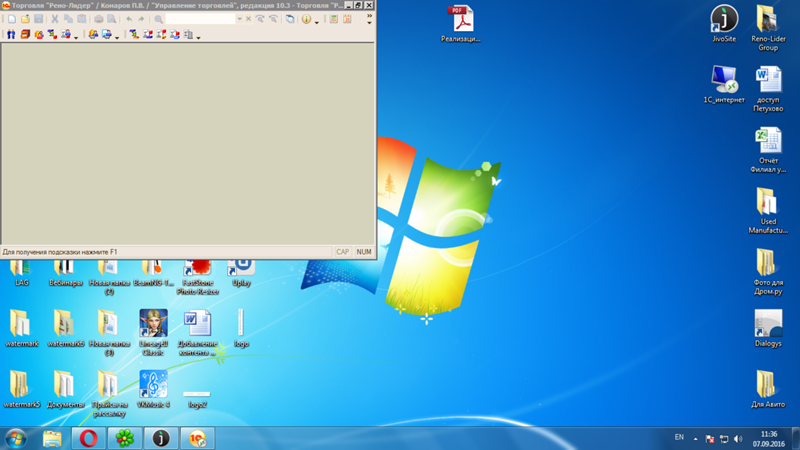800x450 pixels.
Task: Launch Opera browser from taskbar
Action: [88, 438]
